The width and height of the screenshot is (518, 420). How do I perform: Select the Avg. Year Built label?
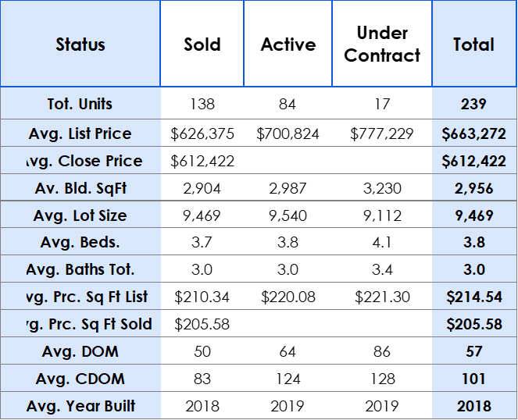(x=80, y=406)
